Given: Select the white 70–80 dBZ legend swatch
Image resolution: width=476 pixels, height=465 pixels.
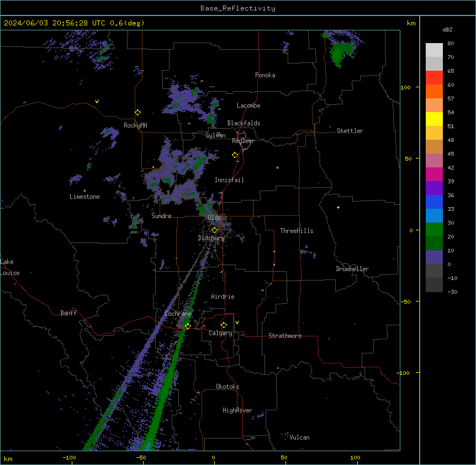Looking at the screenshot, I should tap(434, 50).
